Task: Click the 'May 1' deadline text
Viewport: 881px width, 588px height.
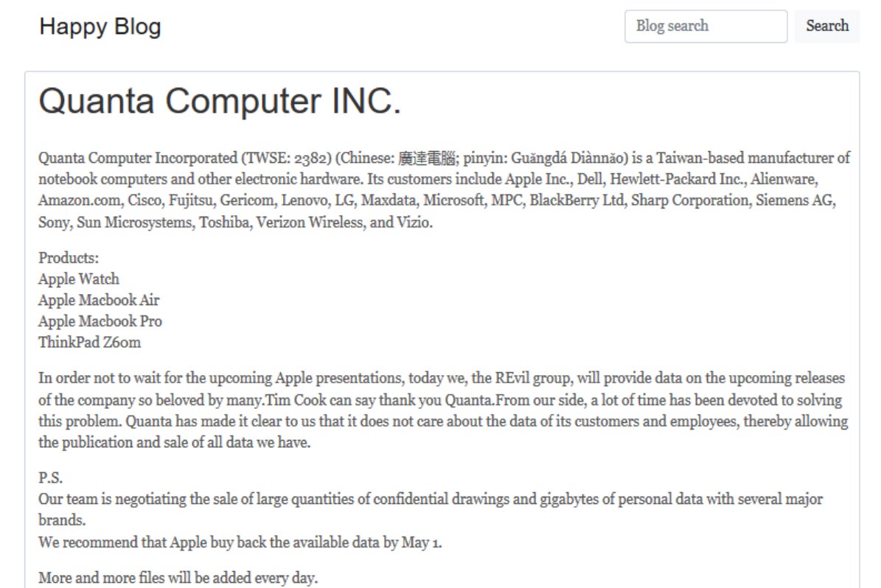Action: pos(421,542)
